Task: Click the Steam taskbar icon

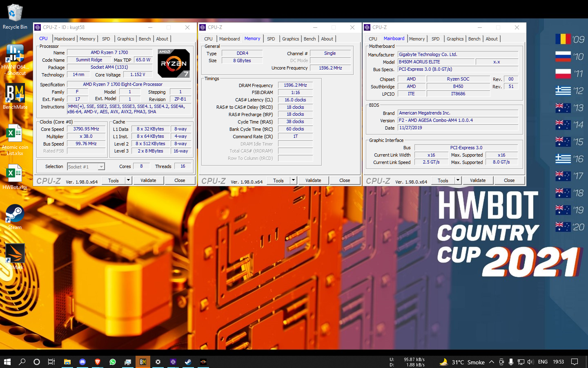Action: pyautogui.click(x=188, y=362)
